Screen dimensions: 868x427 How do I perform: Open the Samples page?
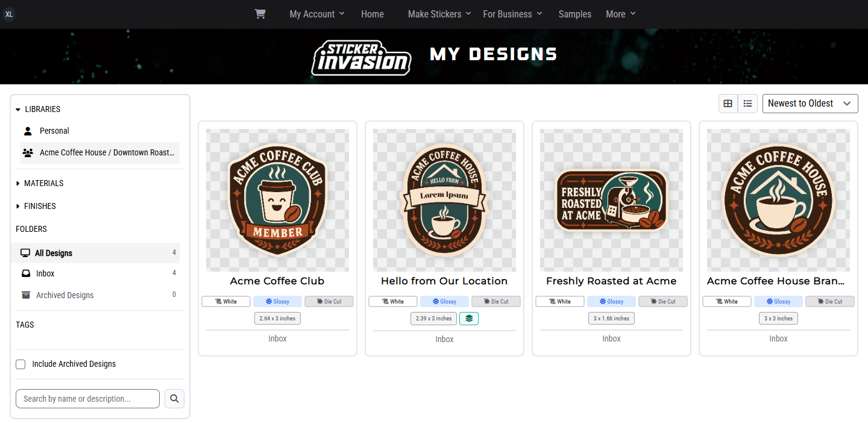coord(575,14)
